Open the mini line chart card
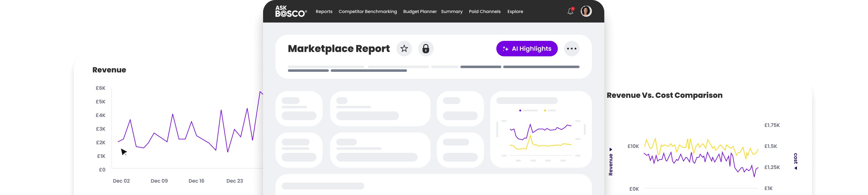This screenshot has height=195, width=868. point(540,129)
